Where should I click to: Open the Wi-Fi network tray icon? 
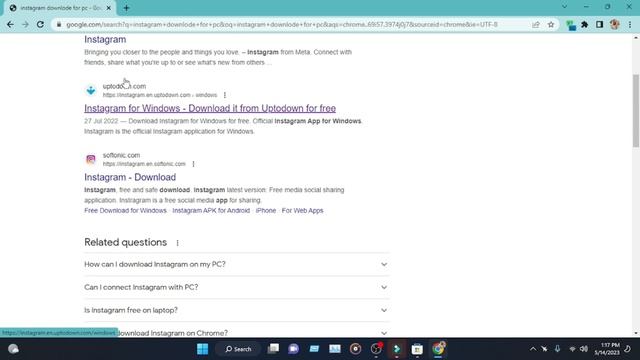572,349
